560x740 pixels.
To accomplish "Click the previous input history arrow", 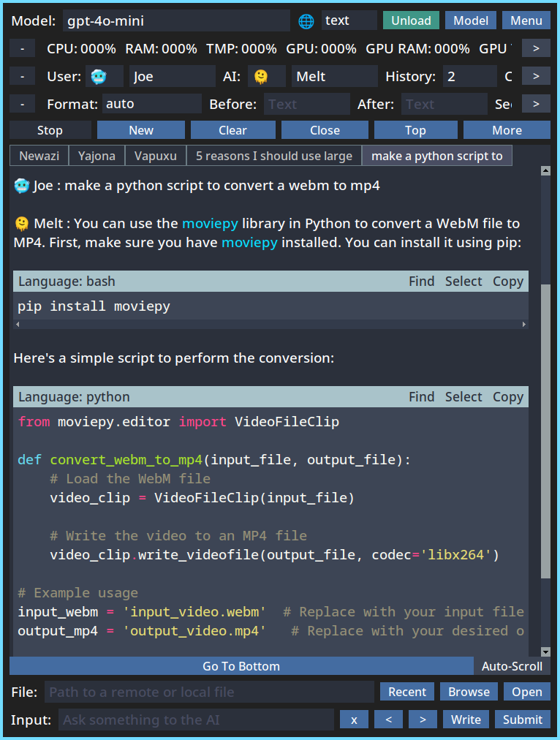I will pos(388,720).
